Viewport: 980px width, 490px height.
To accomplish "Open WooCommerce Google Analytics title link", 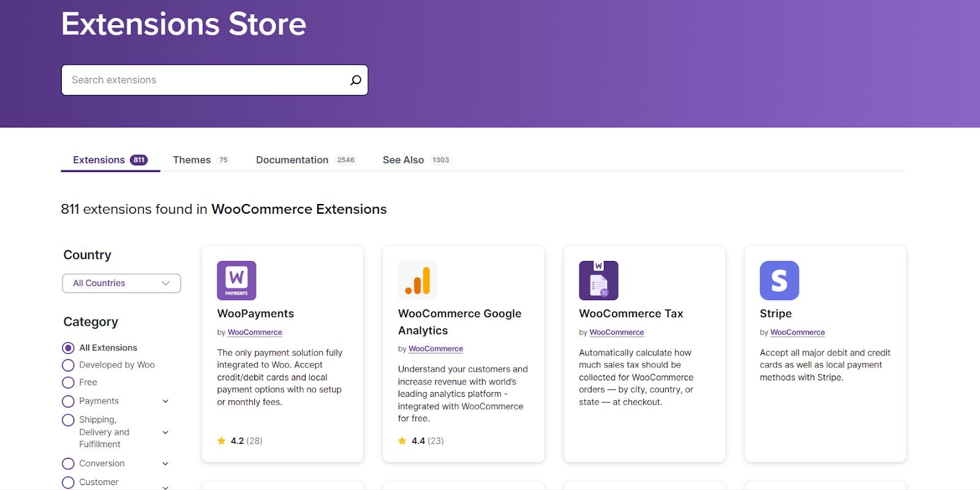I will [x=459, y=322].
